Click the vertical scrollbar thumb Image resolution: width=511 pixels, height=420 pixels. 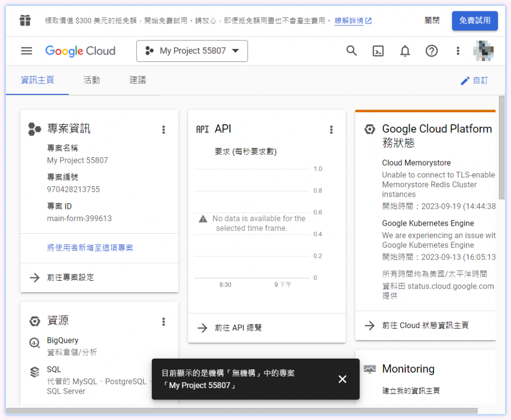(x=502, y=147)
